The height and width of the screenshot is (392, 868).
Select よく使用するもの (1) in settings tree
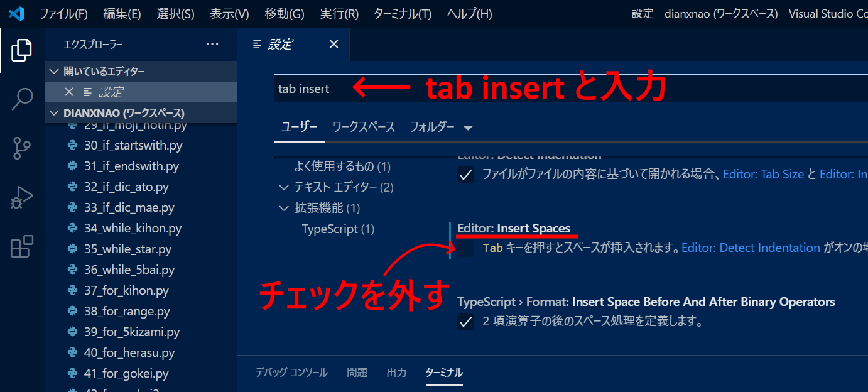tap(342, 166)
